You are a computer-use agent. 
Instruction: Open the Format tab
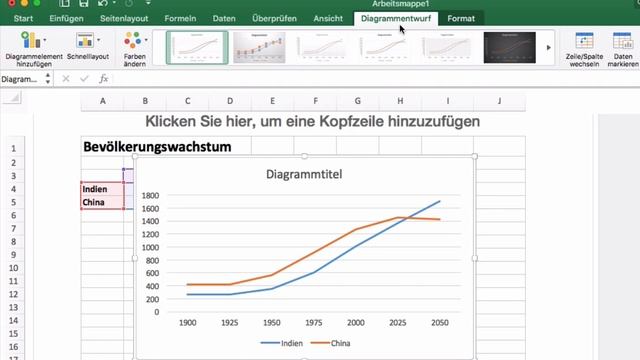coord(461,18)
